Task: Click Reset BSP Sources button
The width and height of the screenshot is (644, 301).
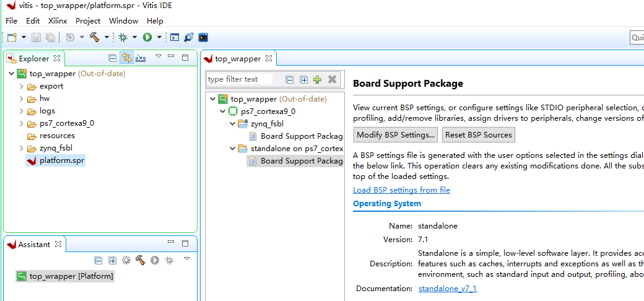Action: click(479, 135)
